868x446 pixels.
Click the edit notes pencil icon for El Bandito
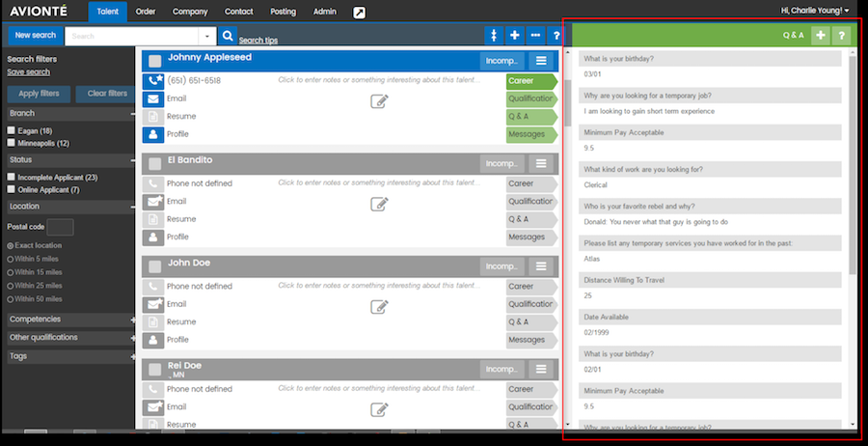click(x=379, y=204)
